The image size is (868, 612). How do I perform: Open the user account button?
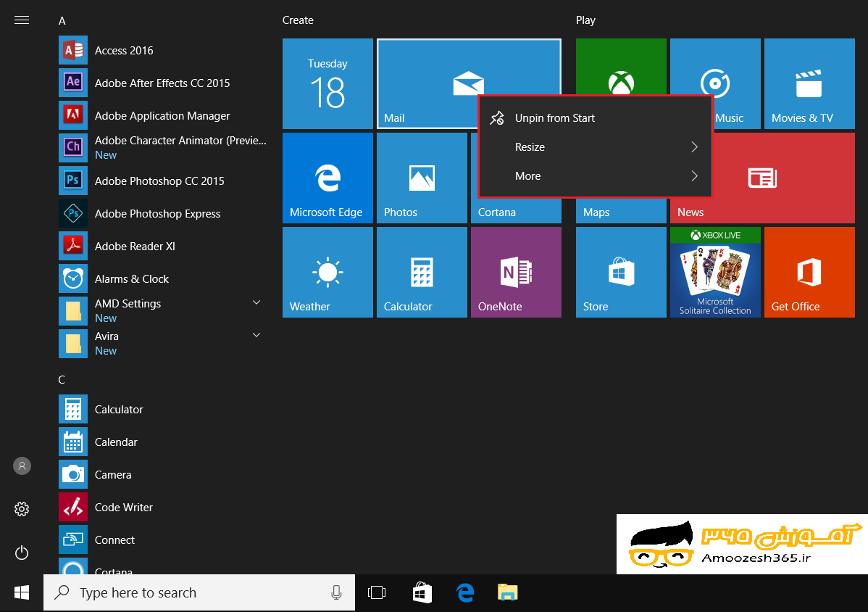[22, 466]
